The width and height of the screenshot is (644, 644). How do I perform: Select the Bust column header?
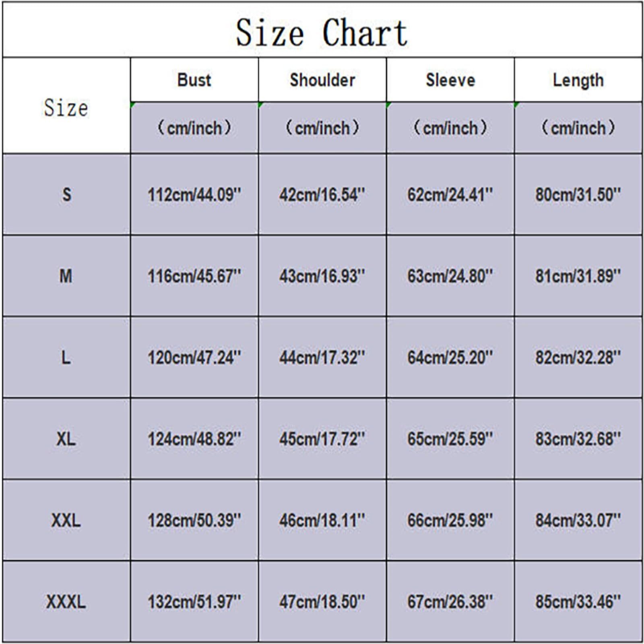[x=194, y=80]
